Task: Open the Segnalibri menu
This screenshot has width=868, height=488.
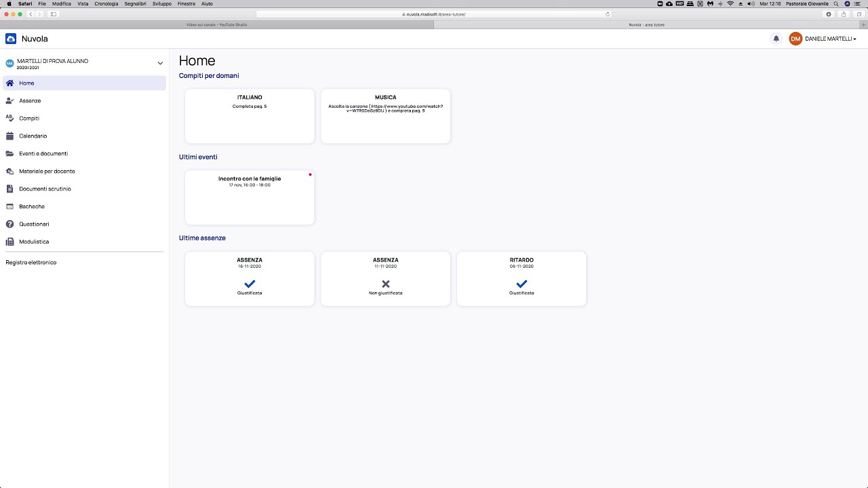Action: (x=135, y=3)
